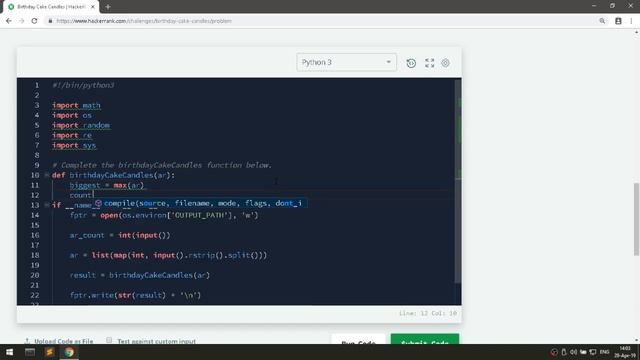Click the page vertical scrollbar thumb
This screenshot has width=640, height=360.
point(636,220)
